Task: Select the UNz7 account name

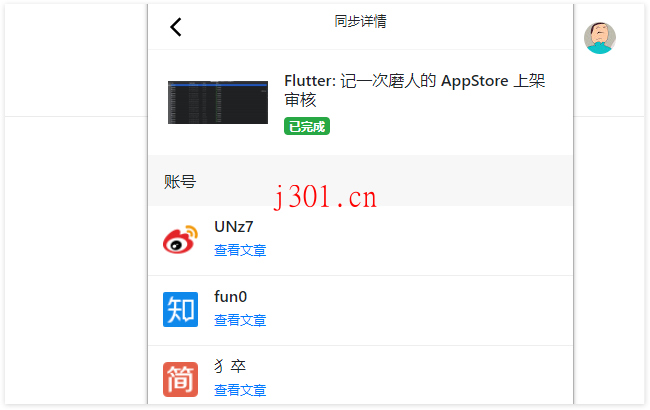Action: [x=233, y=227]
